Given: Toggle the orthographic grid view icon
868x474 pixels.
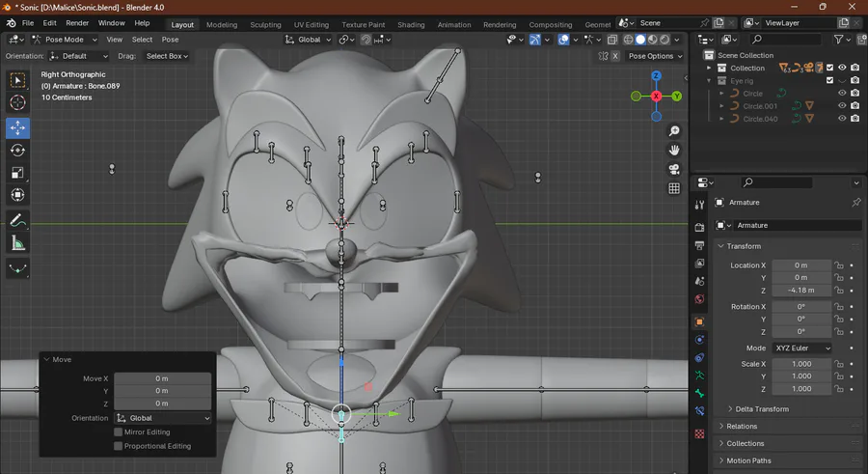Looking at the screenshot, I should point(674,189).
